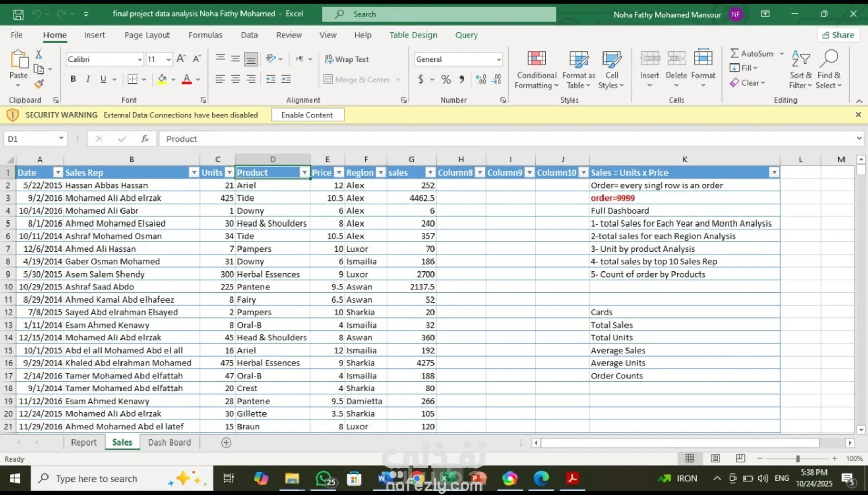The width and height of the screenshot is (868, 495).
Task: Open Format as Table gallery
Action: [578, 70]
